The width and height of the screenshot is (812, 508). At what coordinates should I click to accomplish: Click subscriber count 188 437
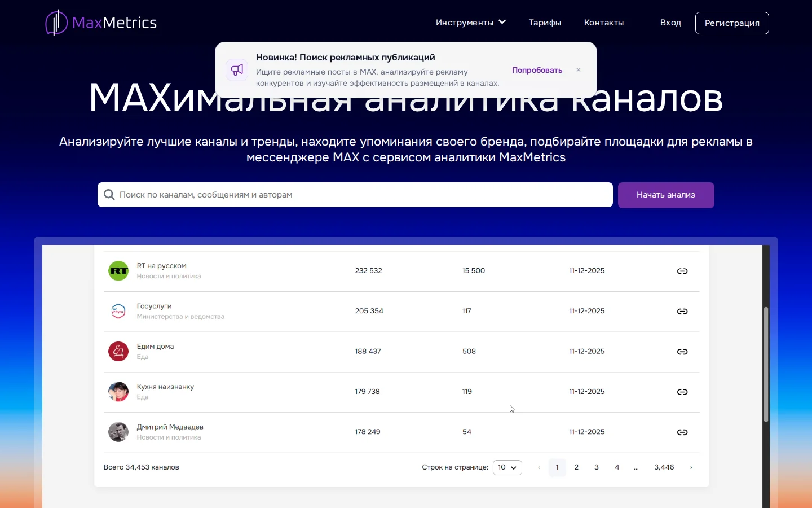(368, 351)
